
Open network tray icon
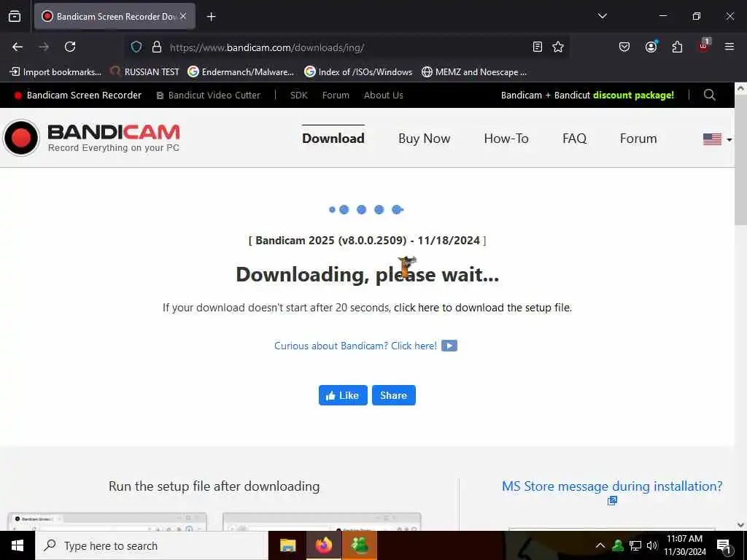point(635,545)
